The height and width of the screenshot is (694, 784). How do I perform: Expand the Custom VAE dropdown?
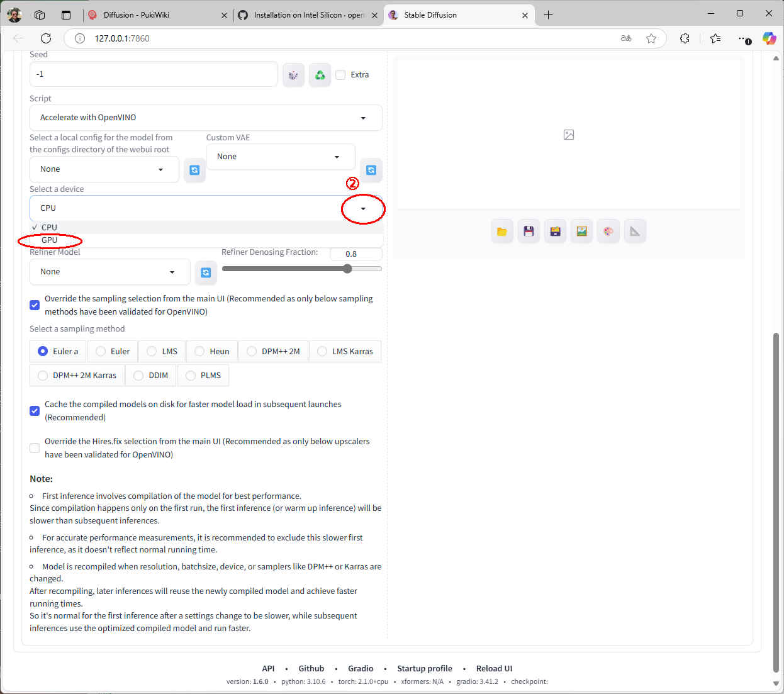click(x=280, y=157)
